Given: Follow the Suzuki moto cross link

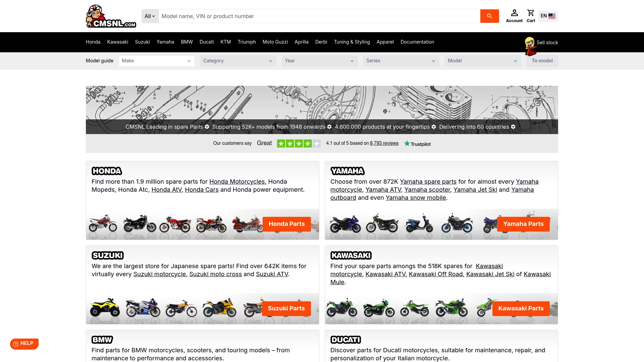Looking at the screenshot, I should tap(216, 274).
